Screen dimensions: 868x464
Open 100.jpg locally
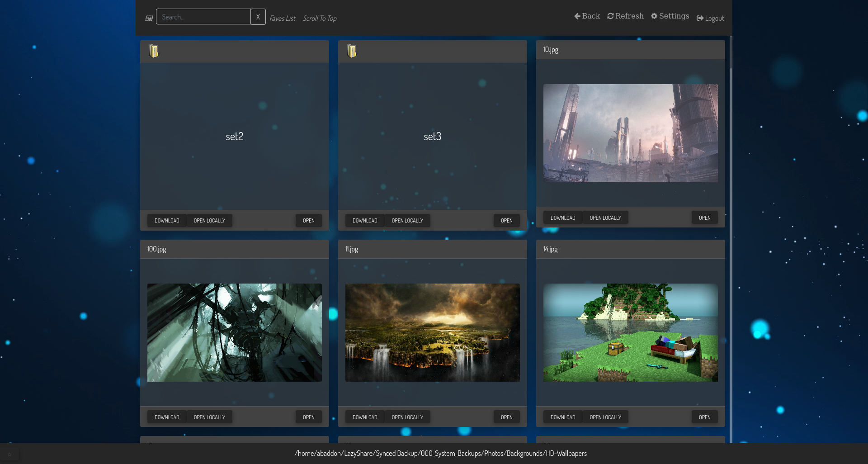click(209, 417)
